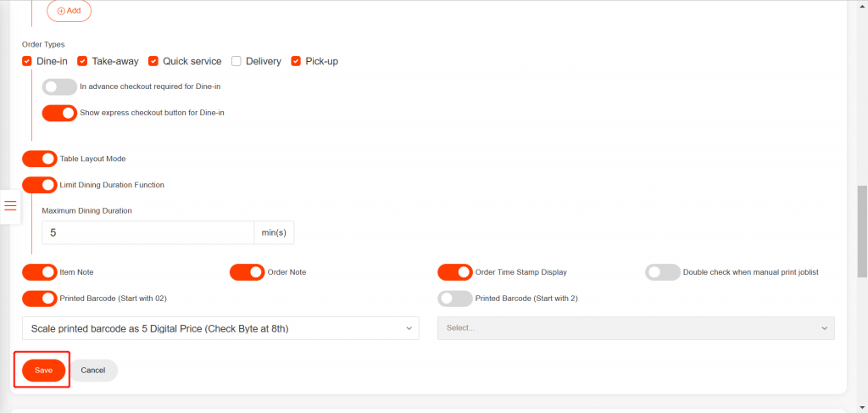Screen dimensions: 868x413
Task: Open the hamburger side menu
Action: coord(10,206)
